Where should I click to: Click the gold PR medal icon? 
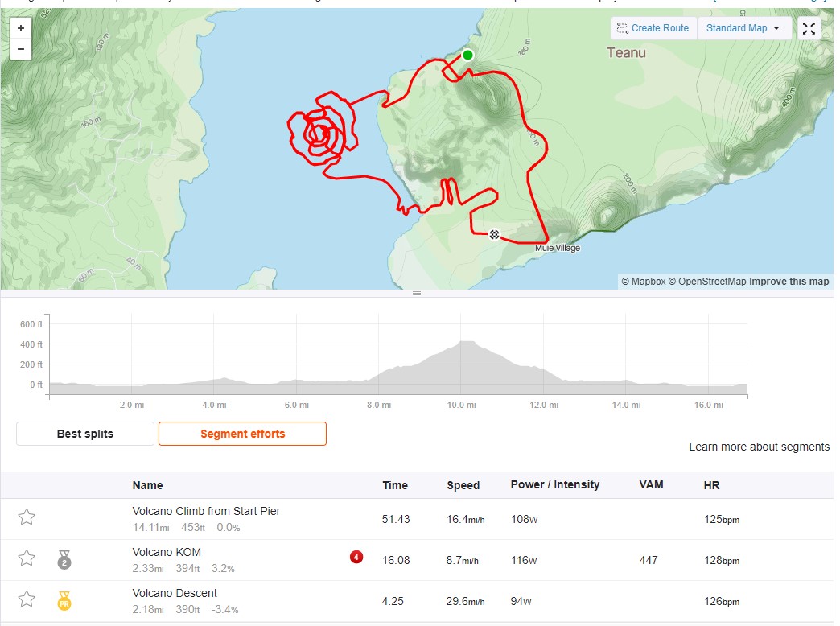click(x=64, y=601)
